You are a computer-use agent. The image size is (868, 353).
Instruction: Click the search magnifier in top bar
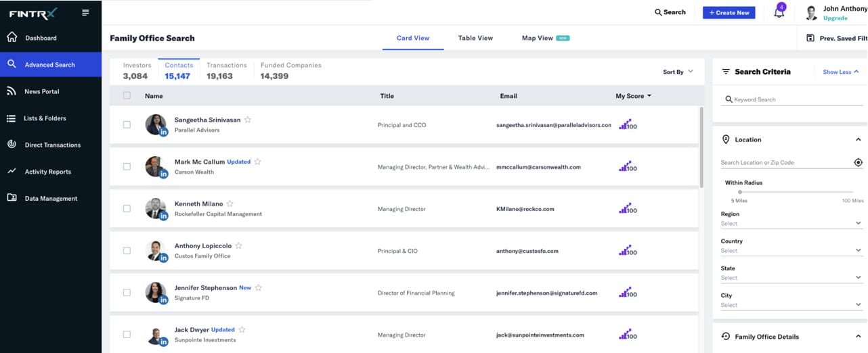point(658,12)
